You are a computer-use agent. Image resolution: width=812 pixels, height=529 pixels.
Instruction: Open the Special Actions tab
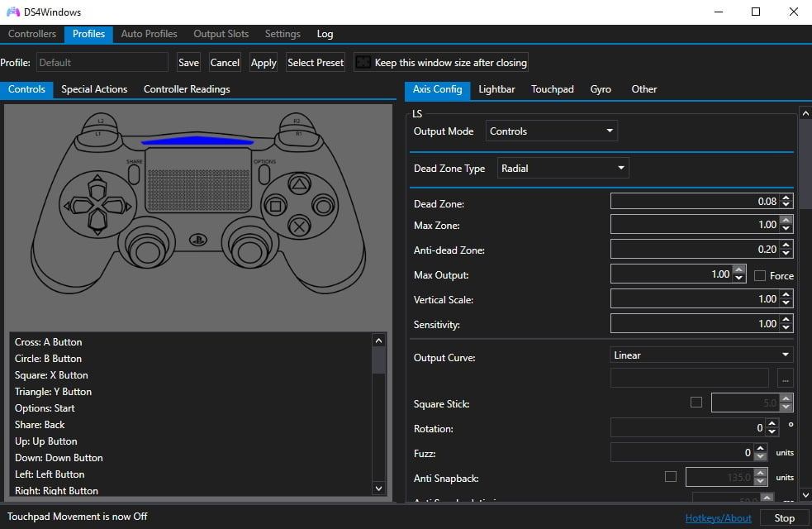pos(94,88)
